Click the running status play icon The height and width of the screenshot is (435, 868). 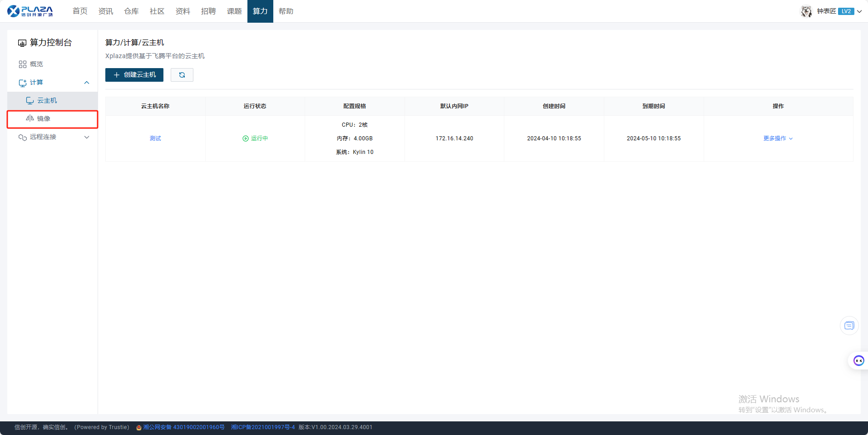tap(246, 138)
